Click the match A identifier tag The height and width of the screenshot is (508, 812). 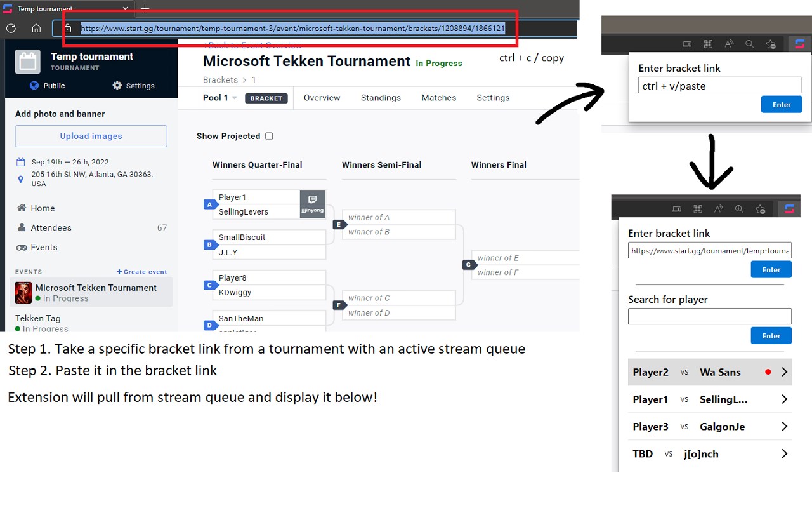pos(210,204)
